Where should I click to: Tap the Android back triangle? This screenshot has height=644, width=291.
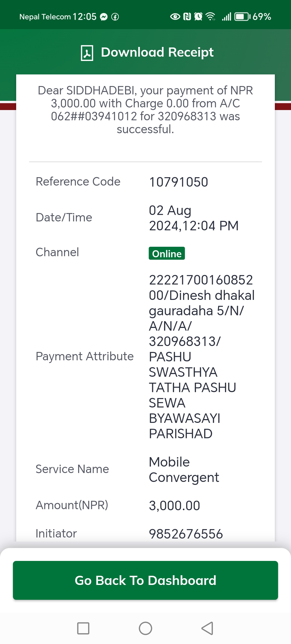click(x=207, y=628)
